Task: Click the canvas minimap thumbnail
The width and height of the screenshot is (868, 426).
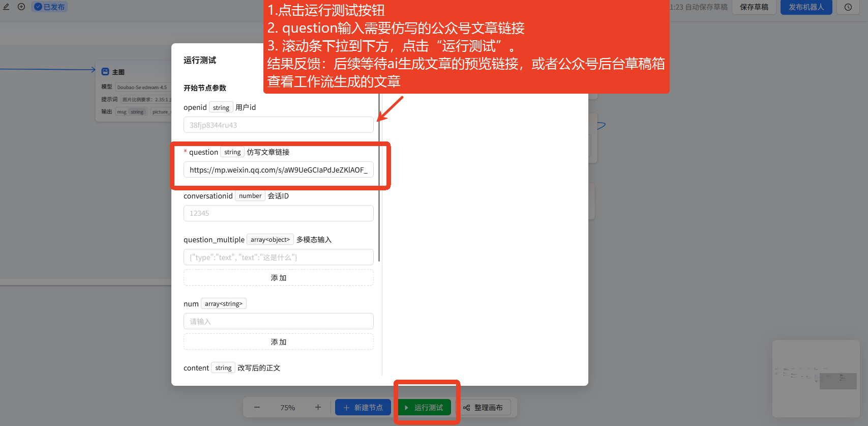Action: coord(816,379)
